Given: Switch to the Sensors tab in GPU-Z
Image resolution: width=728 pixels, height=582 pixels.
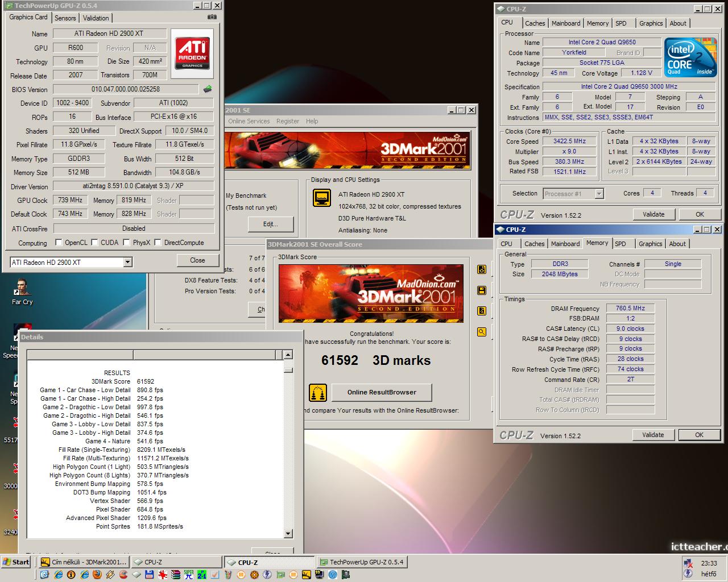Looking at the screenshot, I should pos(65,18).
